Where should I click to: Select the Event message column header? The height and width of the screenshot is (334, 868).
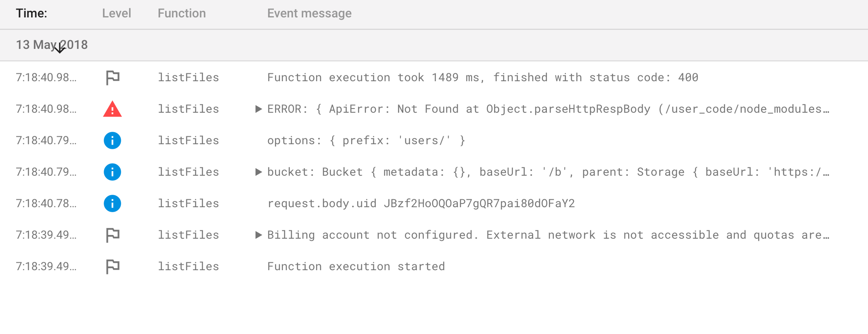(x=309, y=13)
